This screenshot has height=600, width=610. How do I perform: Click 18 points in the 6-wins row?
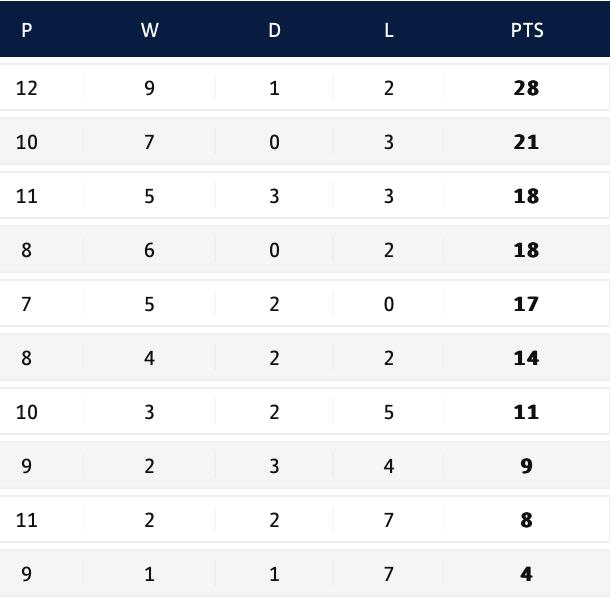click(526, 250)
